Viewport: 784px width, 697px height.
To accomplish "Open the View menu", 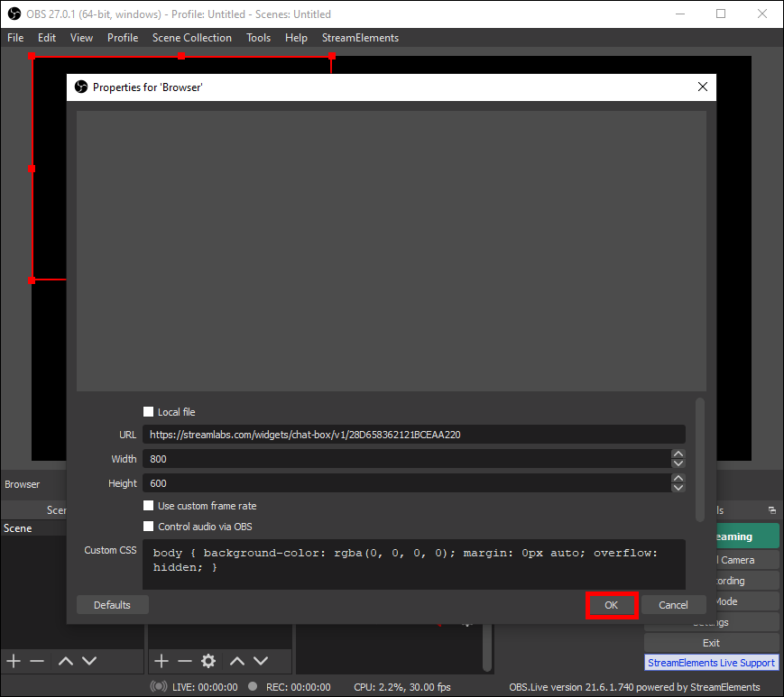I will pyautogui.click(x=81, y=38).
